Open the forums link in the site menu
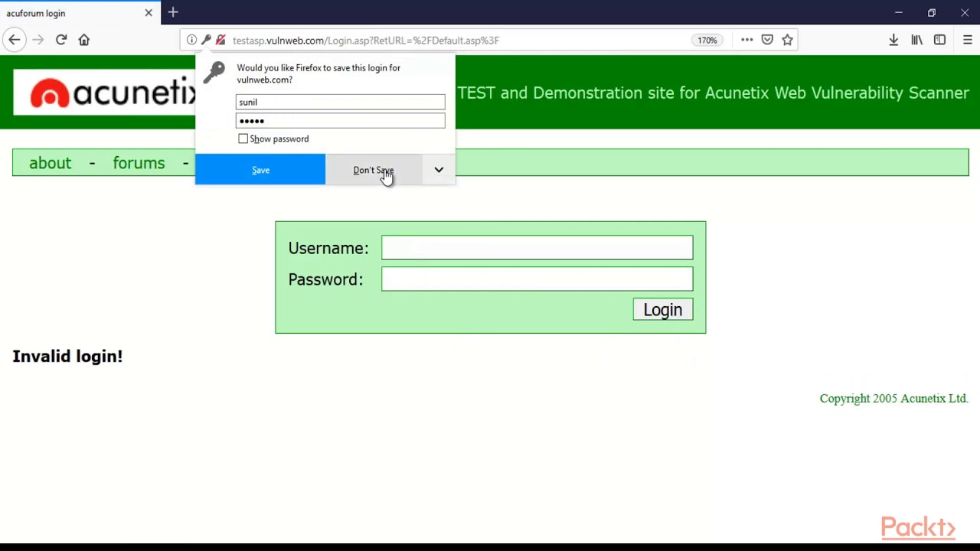 tap(139, 163)
